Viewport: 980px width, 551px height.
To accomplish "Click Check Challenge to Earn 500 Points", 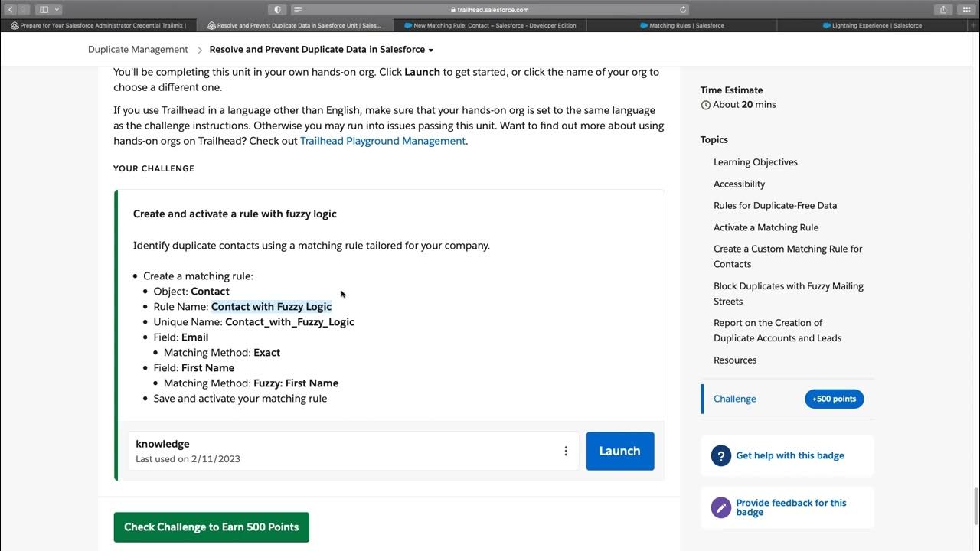I will (211, 527).
